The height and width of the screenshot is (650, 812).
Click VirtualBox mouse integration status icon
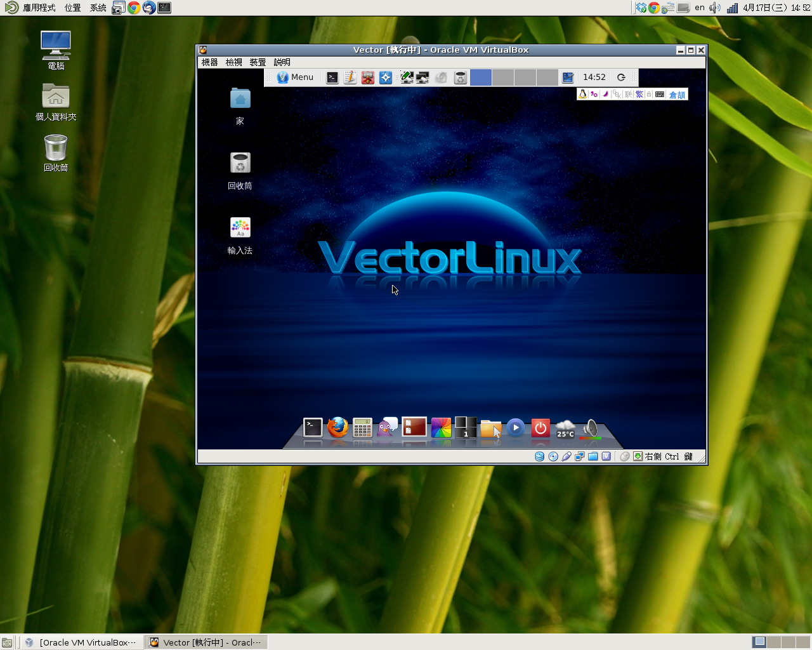[625, 456]
